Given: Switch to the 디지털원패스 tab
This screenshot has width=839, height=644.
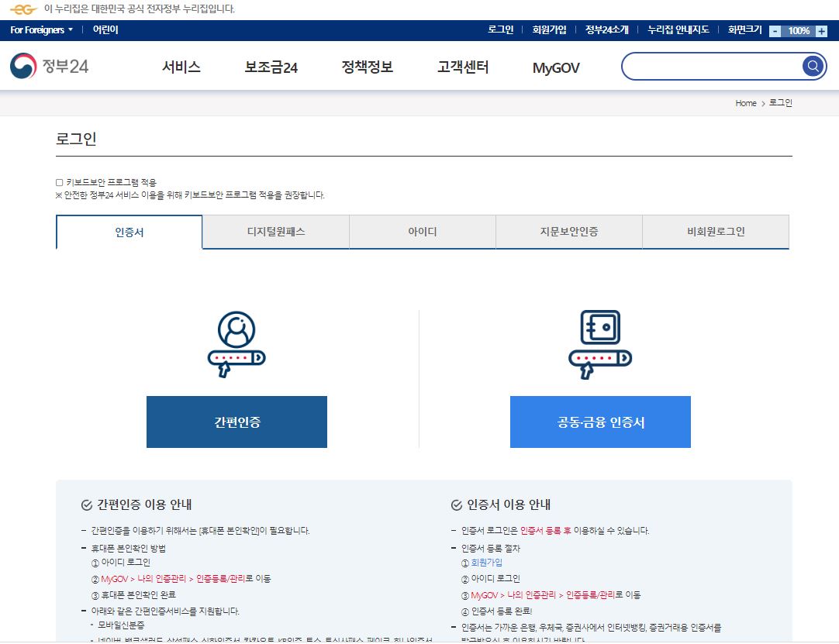Looking at the screenshot, I should tap(275, 232).
